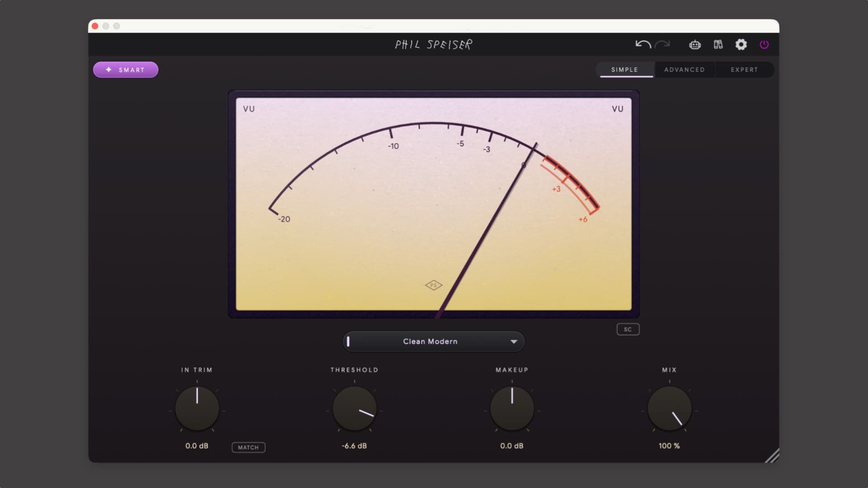
Task: Click the MAKEUP knob
Action: 512,408
